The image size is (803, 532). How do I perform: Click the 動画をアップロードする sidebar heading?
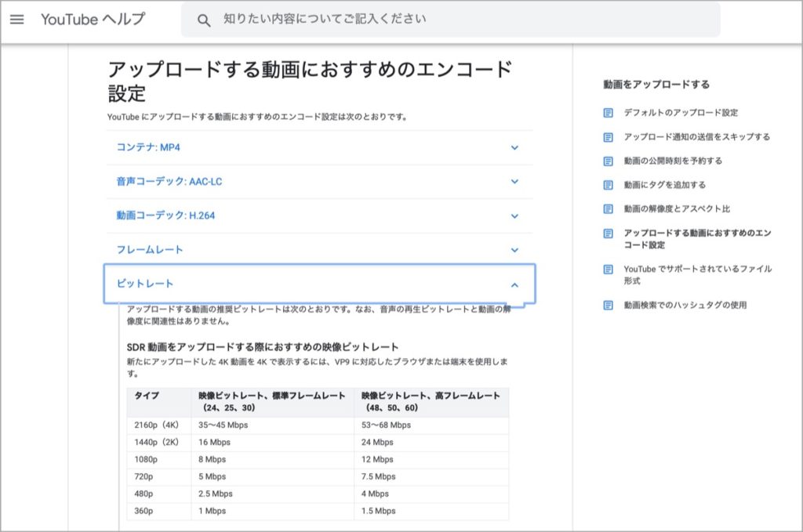click(x=656, y=85)
